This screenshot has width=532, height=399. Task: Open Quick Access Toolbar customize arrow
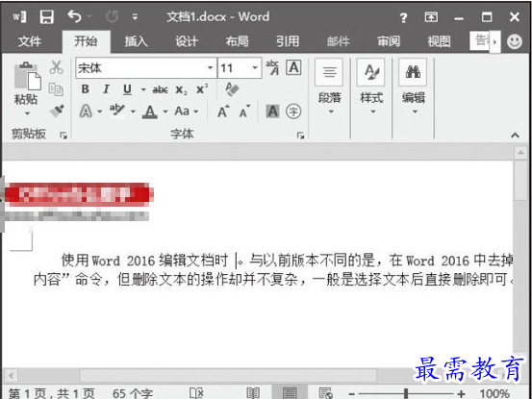point(135,16)
